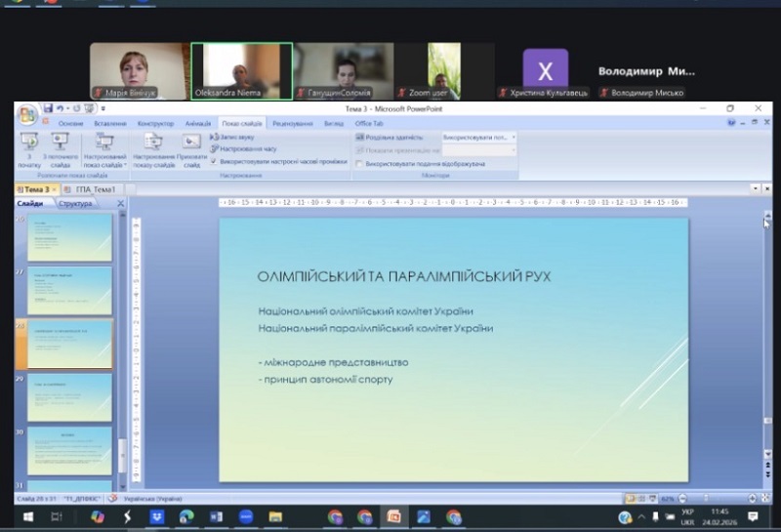Viewport: 781px width, 532px height.
Task: Open the Анімація ribbon tab
Action: point(197,124)
